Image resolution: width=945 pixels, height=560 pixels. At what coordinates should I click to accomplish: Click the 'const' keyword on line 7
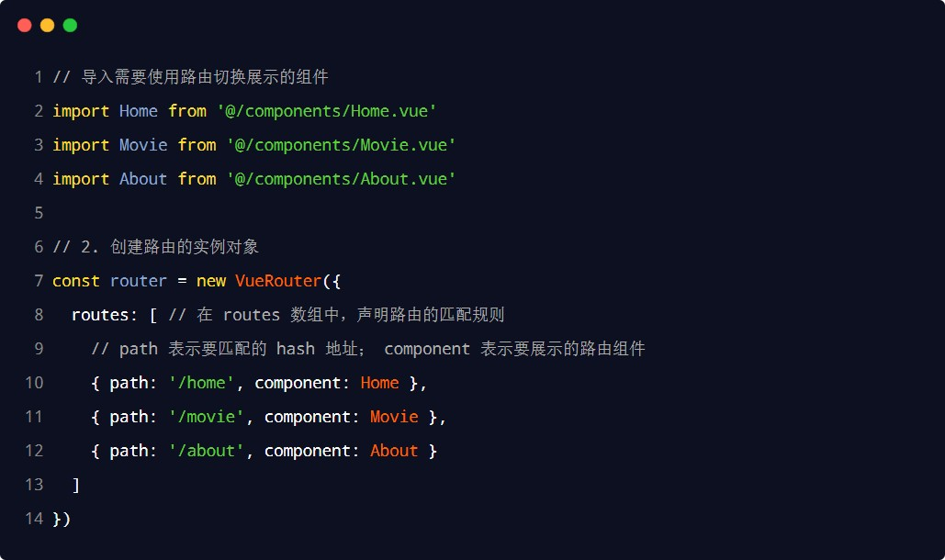tap(76, 281)
